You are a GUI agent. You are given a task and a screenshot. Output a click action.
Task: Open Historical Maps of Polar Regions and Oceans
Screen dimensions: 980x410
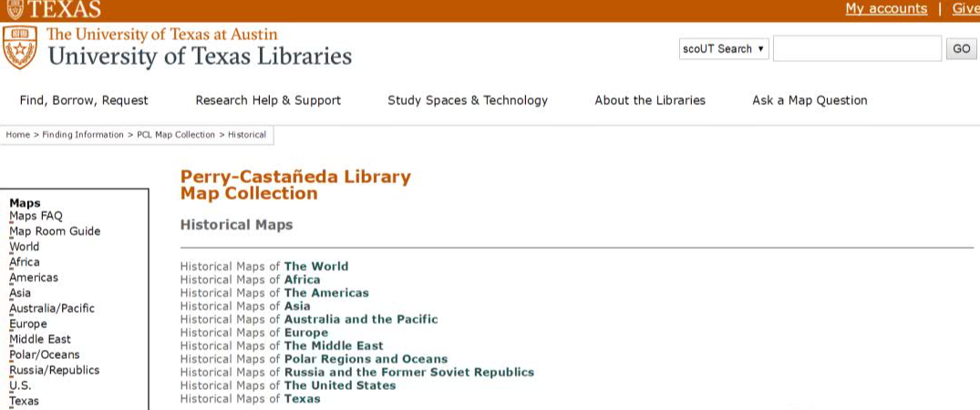pos(366,359)
